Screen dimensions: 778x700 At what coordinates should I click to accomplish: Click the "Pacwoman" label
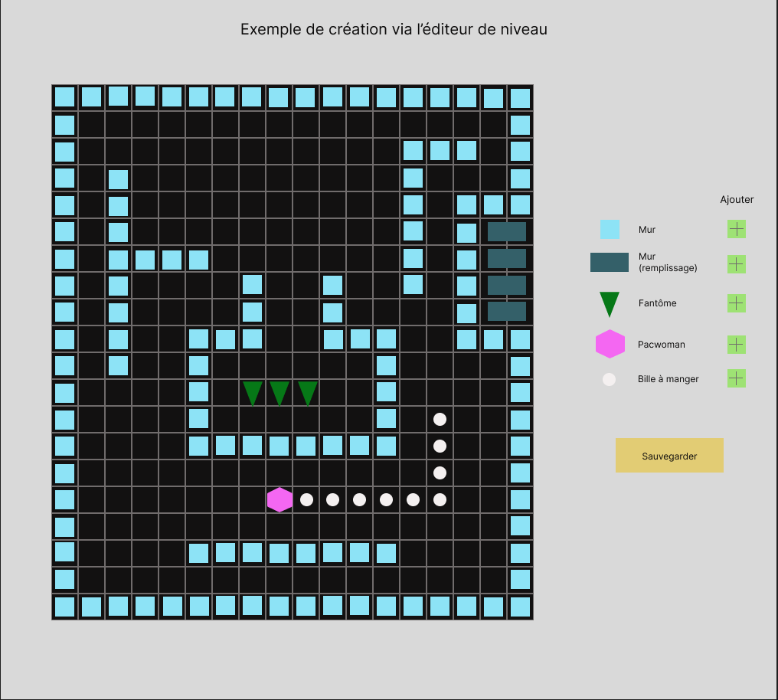point(661,345)
